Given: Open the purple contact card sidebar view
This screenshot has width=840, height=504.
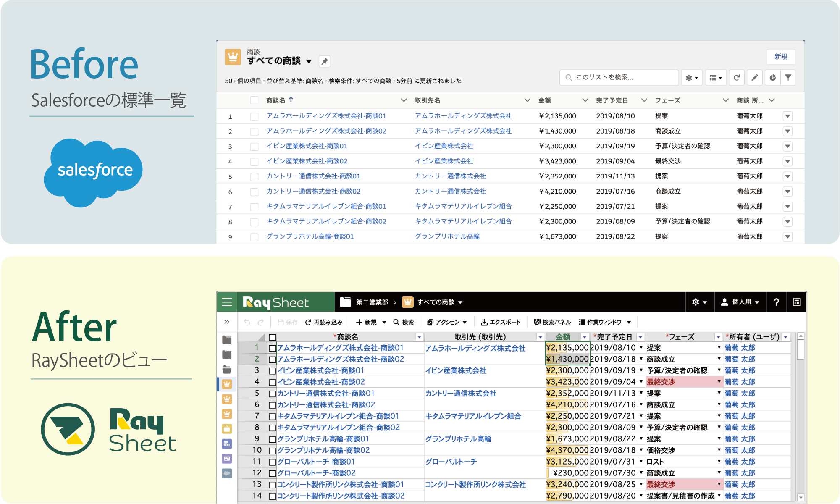Looking at the screenshot, I should [x=227, y=458].
